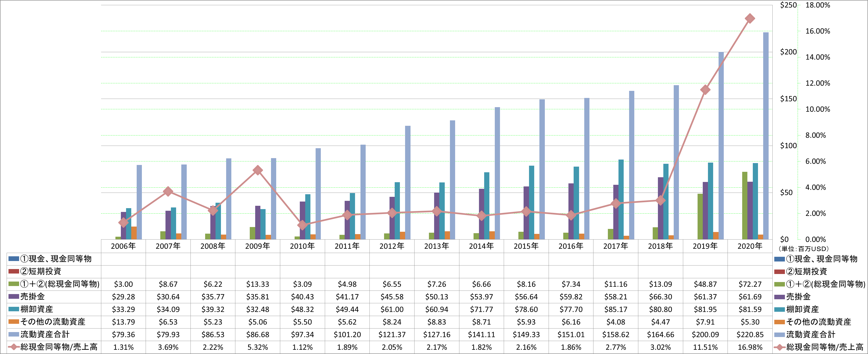Screen dimensions: 868x354
Task: Click the left ②短期投資 row label
Action: 41,271
